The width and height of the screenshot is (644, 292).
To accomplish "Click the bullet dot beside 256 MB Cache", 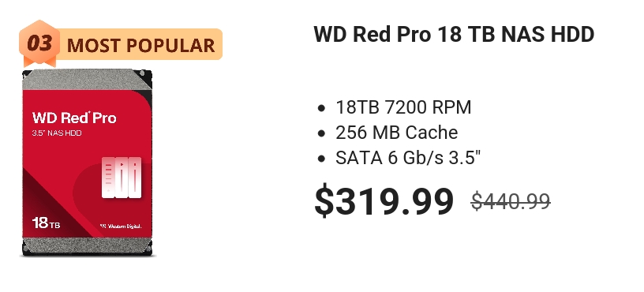I will pos(321,133).
